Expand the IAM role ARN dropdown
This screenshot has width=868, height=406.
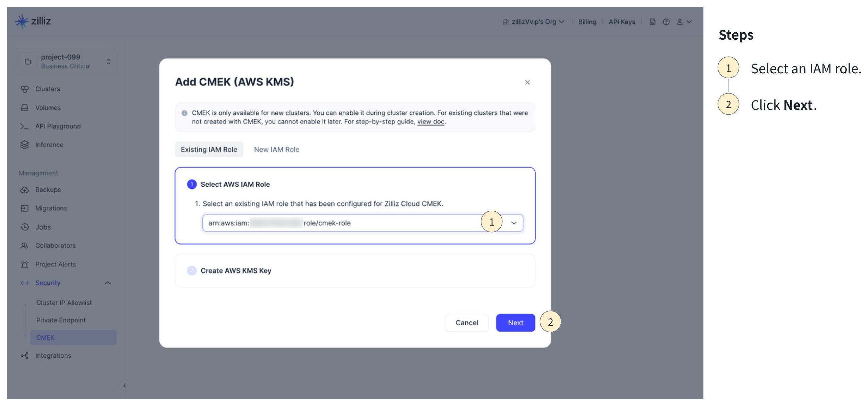[514, 223]
